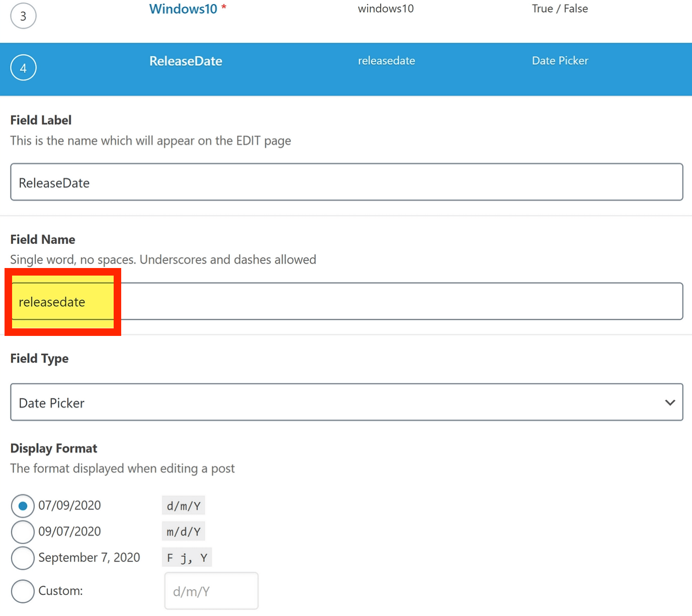Click the 'windows10' field name in row 3
Image resolution: width=692 pixels, height=616 pixels.
(x=386, y=9)
